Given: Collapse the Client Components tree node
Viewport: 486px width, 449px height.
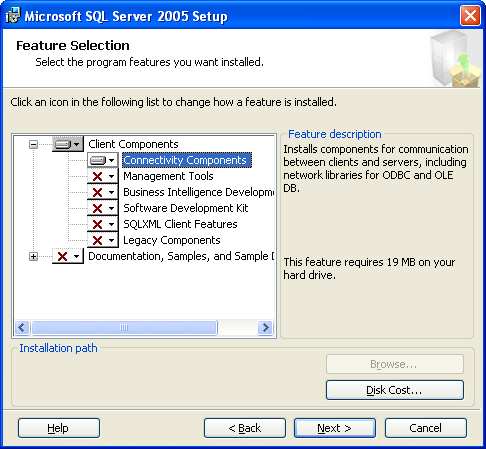Looking at the screenshot, I should (33, 144).
